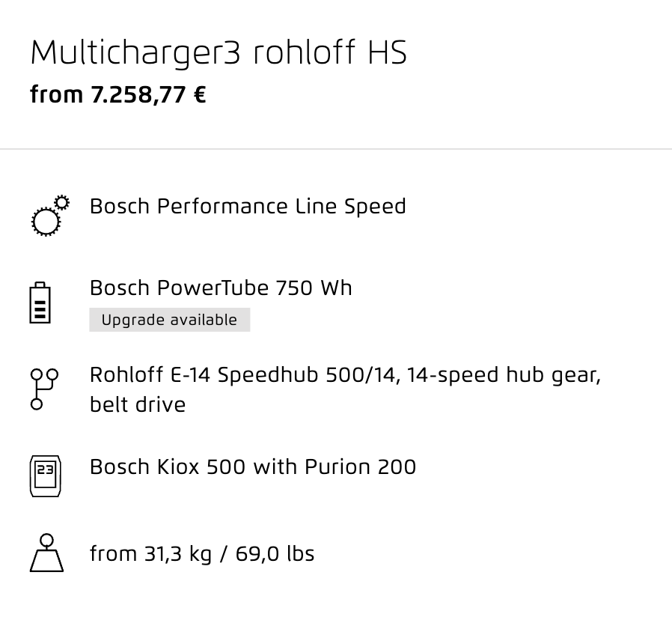672x620 pixels.
Task: Click from 31,3 kg / 69,0 lbs text
Action: (202, 553)
